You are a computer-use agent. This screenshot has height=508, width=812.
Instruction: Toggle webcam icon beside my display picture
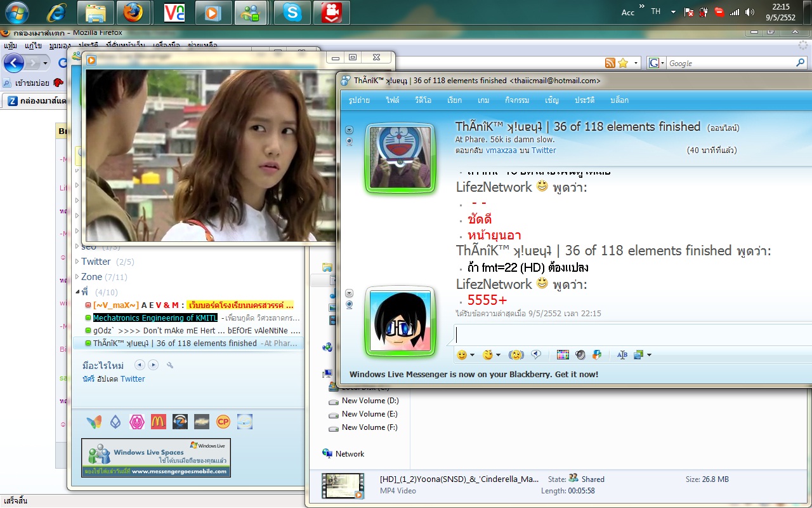[x=349, y=305]
